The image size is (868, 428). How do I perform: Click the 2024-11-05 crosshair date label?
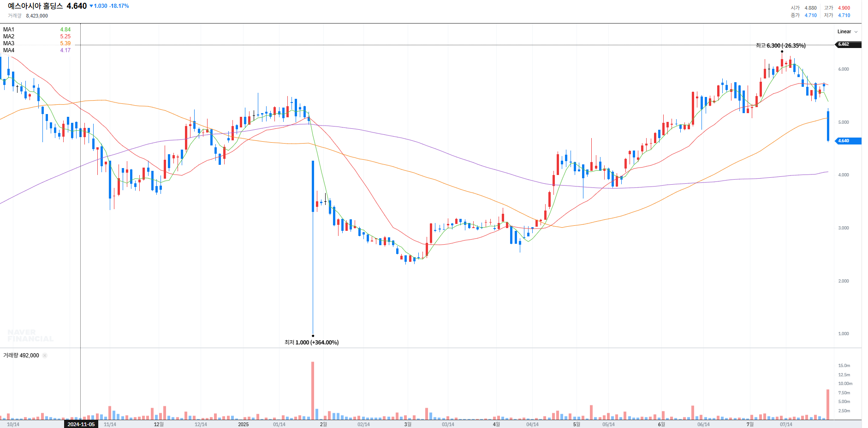click(x=81, y=424)
